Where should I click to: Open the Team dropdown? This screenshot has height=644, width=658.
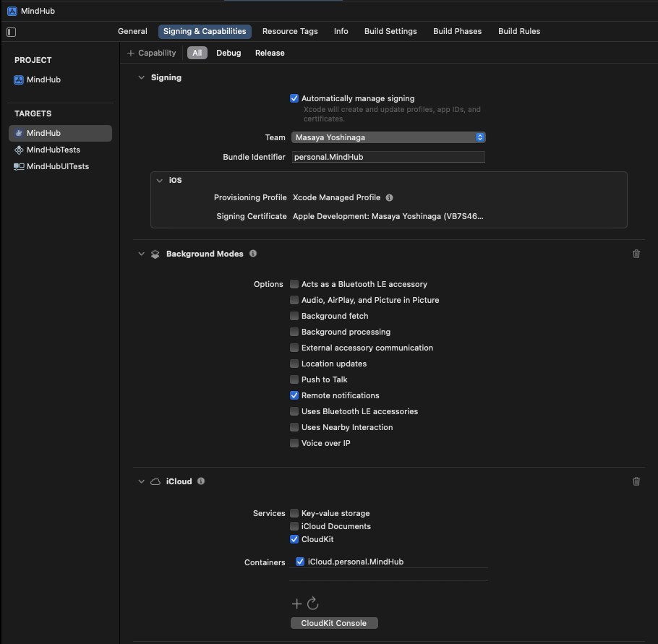click(388, 137)
